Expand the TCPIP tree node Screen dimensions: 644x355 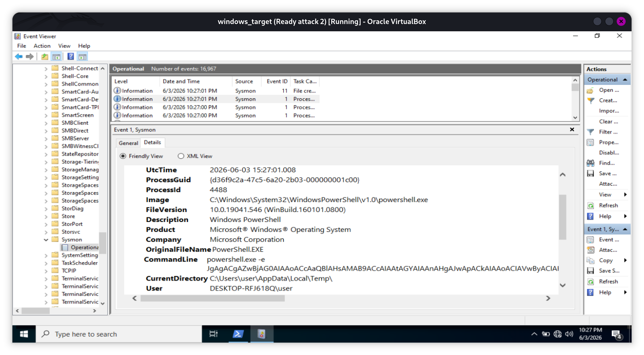tap(46, 271)
